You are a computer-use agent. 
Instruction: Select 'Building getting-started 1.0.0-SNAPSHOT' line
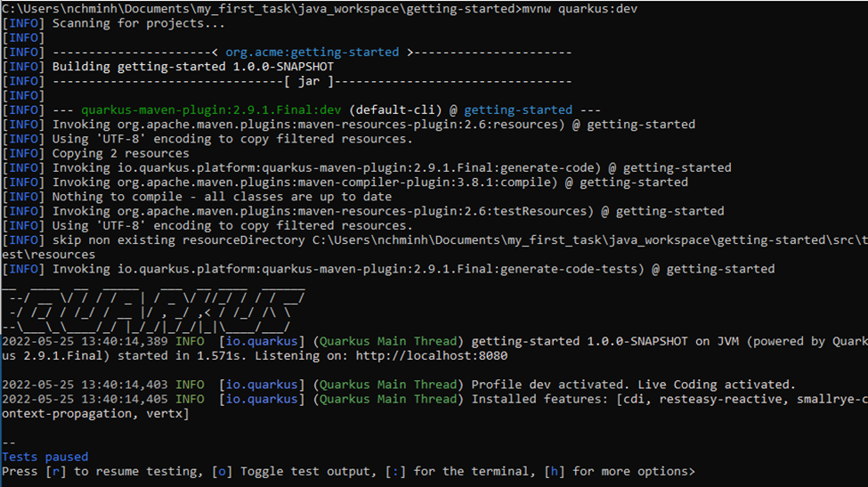(x=192, y=67)
